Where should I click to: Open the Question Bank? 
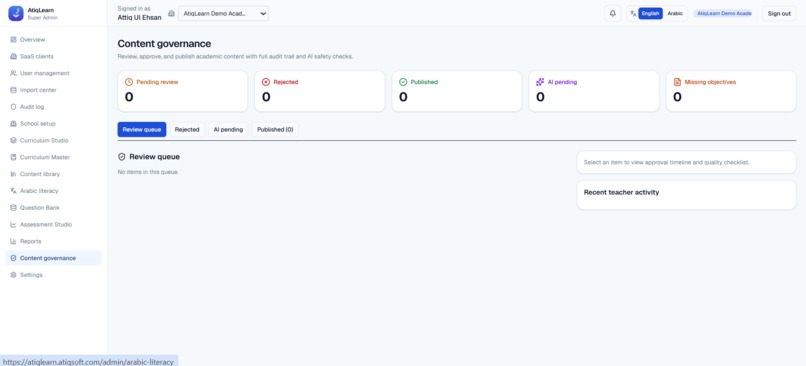(53, 208)
